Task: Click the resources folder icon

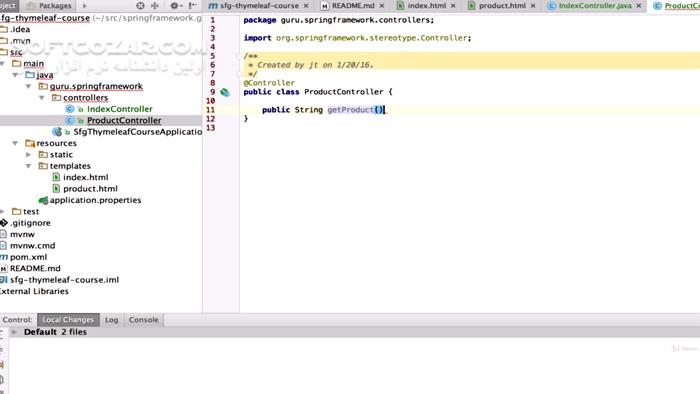Action: tap(30, 143)
